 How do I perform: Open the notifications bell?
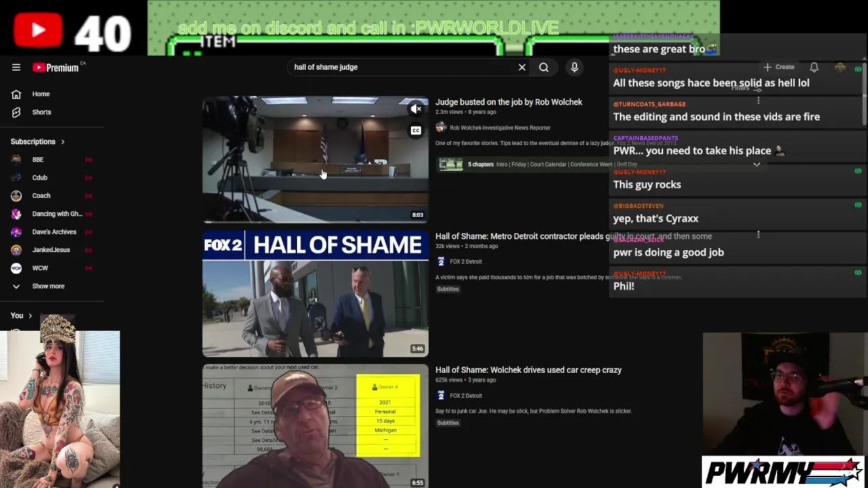click(814, 67)
